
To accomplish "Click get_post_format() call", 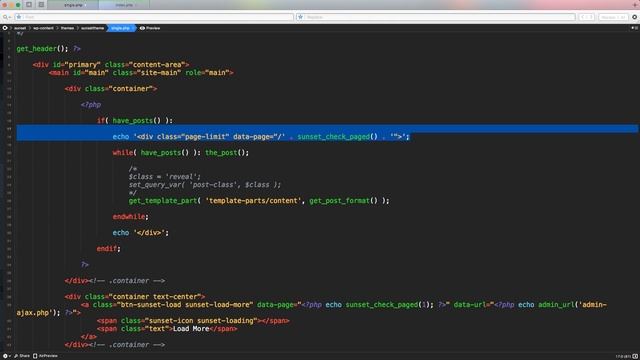I will point(343,200).
